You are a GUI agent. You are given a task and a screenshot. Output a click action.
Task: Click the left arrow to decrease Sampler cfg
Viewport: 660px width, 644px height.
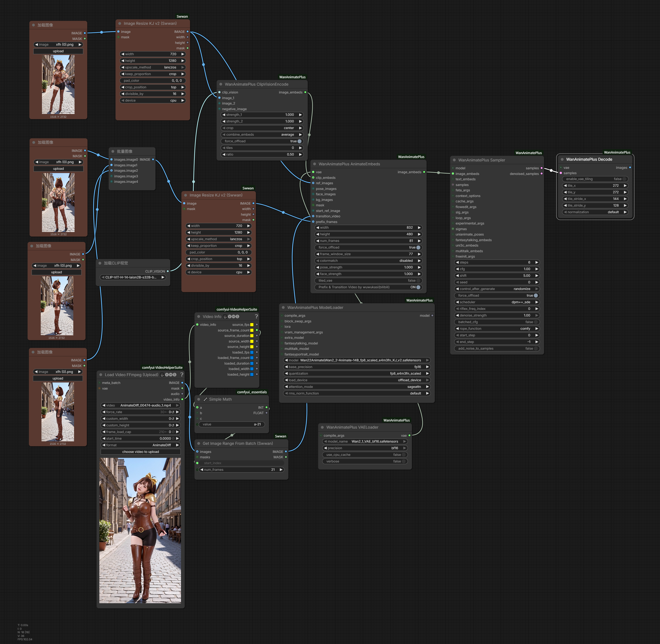tap(457, 269)
